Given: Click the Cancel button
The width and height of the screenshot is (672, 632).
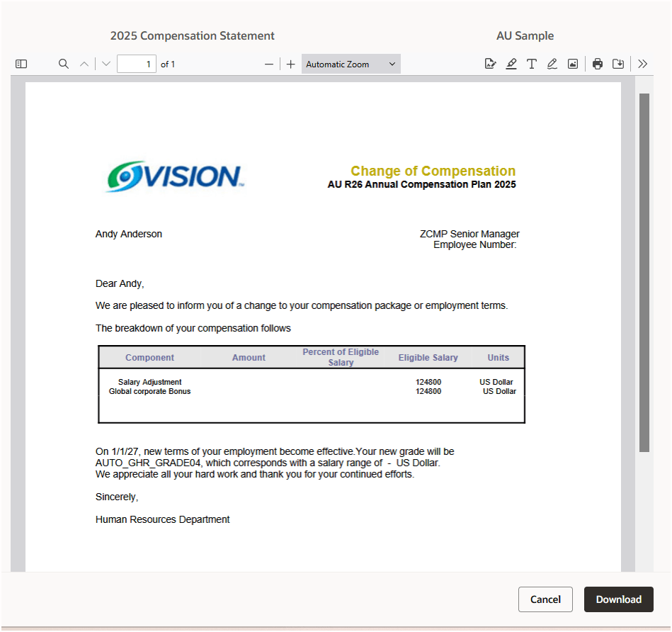Looking at the screenshot, I should (545, 599).
